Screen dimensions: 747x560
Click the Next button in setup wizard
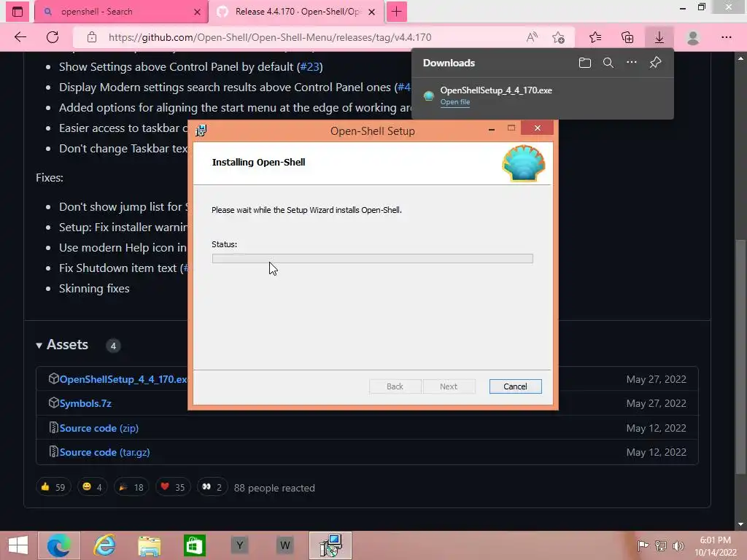[x=449, y=386]
